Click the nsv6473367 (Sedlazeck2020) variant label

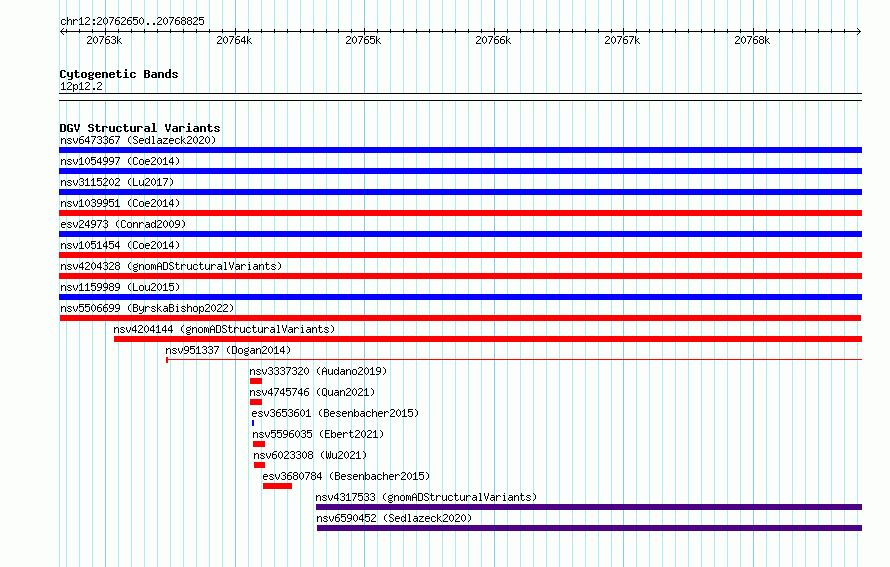tap(138, 140)
